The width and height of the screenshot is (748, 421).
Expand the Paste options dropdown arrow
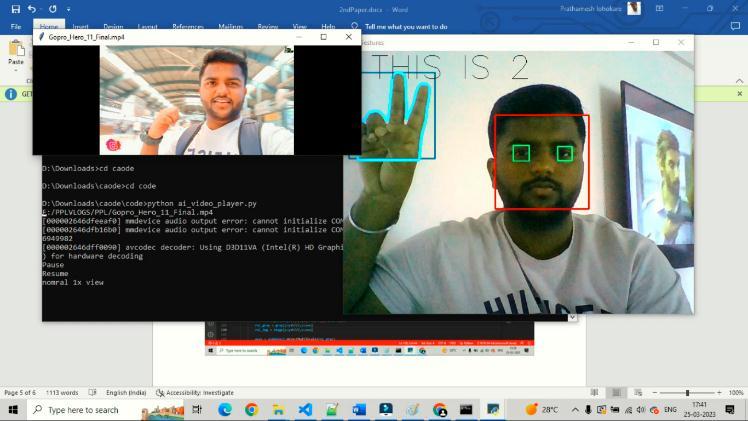[x=16, y=70]
